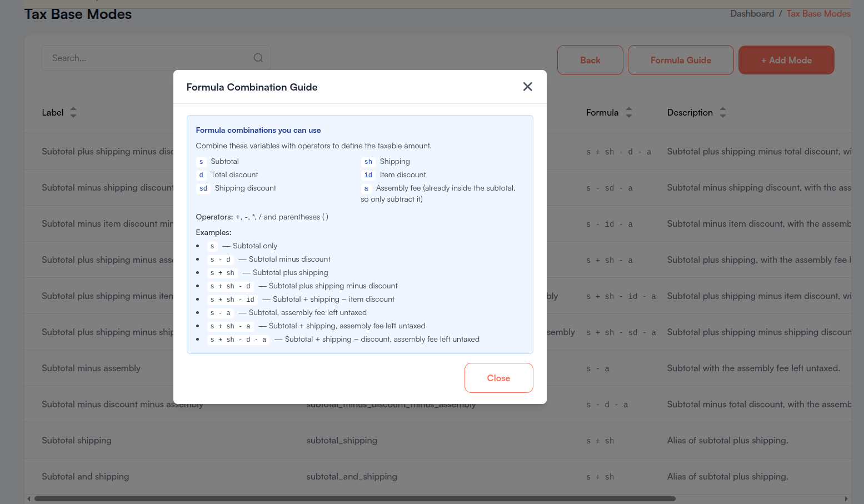Click the 's + sh - d - a' example formula

[x=238, y=340]
